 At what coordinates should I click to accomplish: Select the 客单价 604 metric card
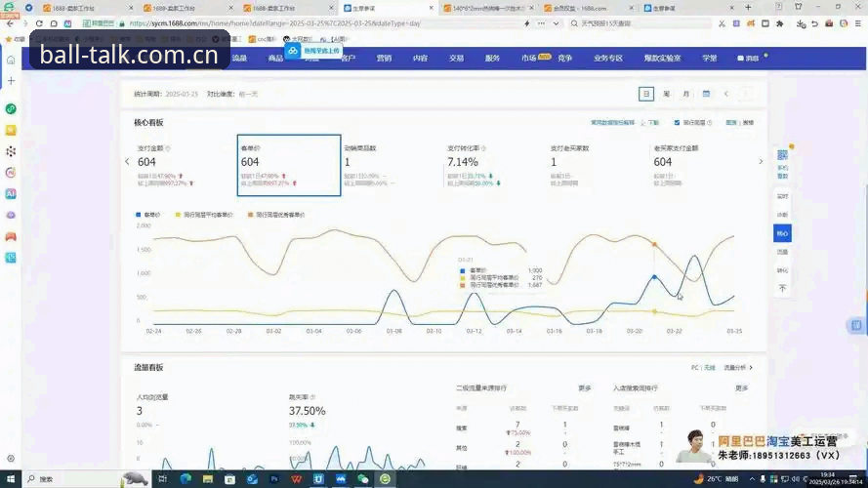[x=289, y=165]
